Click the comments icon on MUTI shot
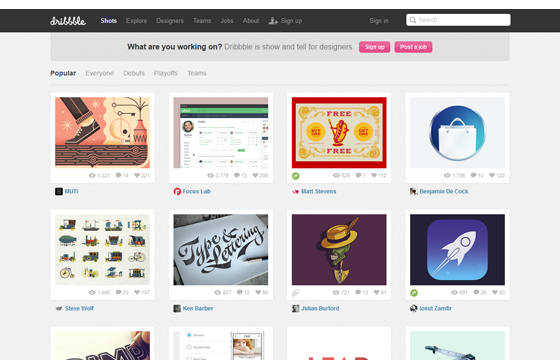This screenshot has height=360, width=560. [119, 175]
